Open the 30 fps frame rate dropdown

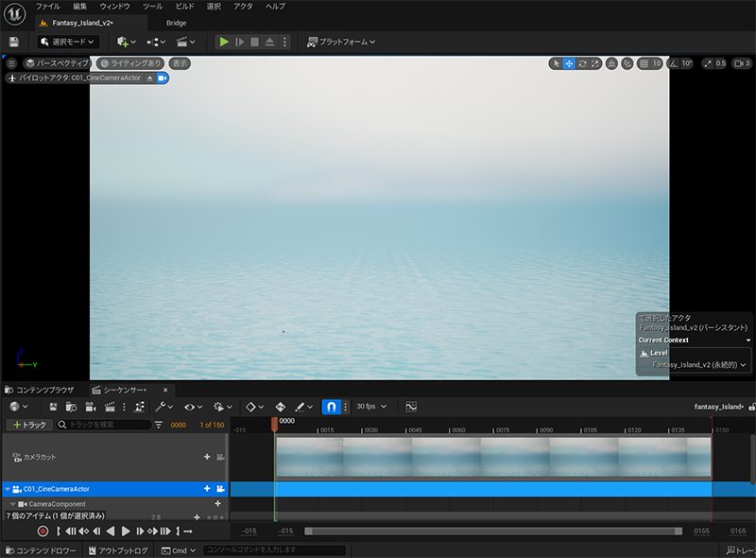point(371,407)
